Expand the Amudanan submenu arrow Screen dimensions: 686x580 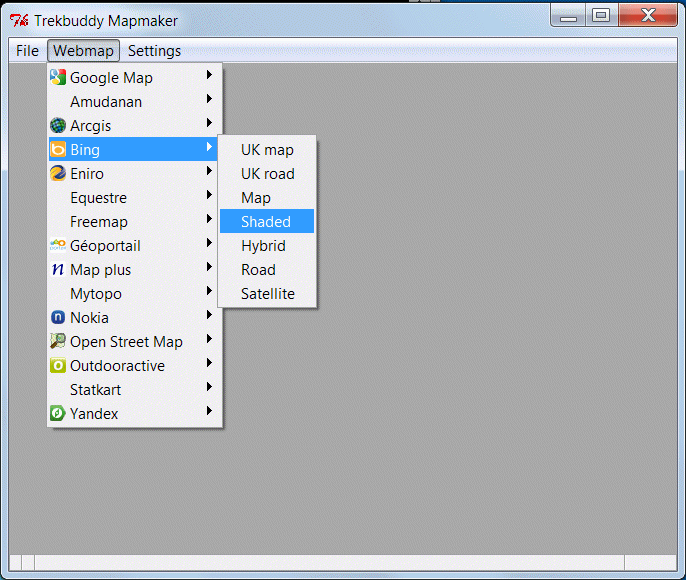tap(209, 101)
